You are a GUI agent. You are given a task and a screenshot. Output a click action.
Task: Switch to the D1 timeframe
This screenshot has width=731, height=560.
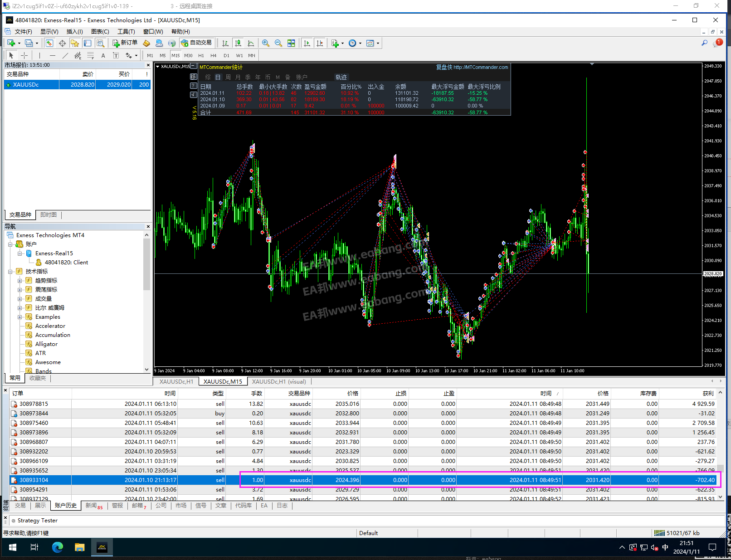point(226,55)
